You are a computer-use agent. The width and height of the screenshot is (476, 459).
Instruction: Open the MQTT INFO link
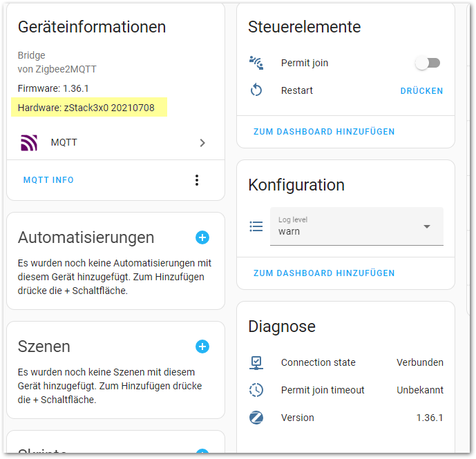[48, 180]
